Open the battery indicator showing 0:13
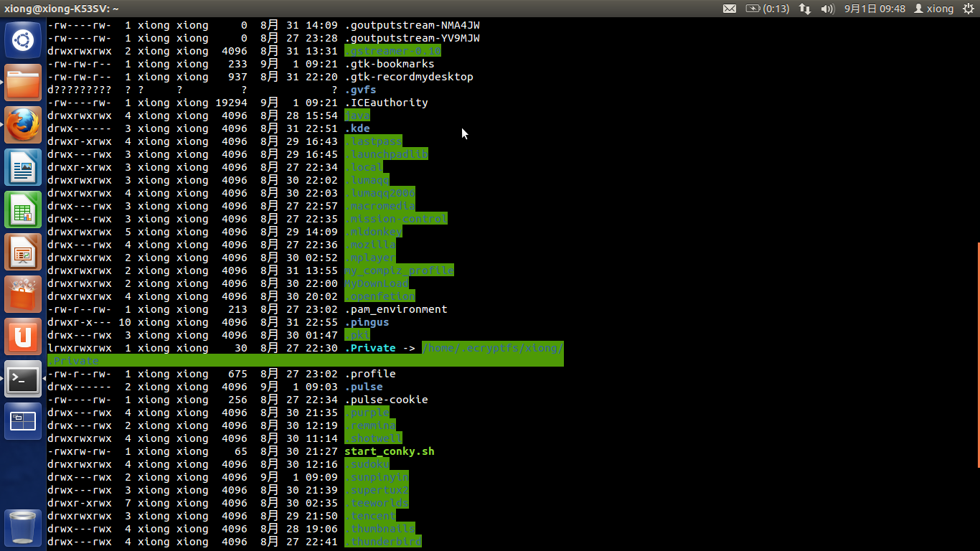The width and height of the screenshot is (980, 551). point(768,9)
